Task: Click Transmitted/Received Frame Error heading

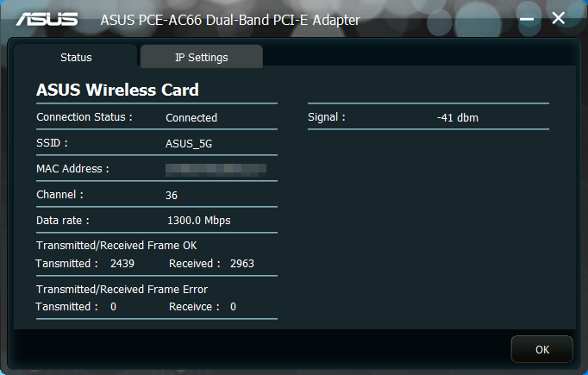Action: pos(122,290)
